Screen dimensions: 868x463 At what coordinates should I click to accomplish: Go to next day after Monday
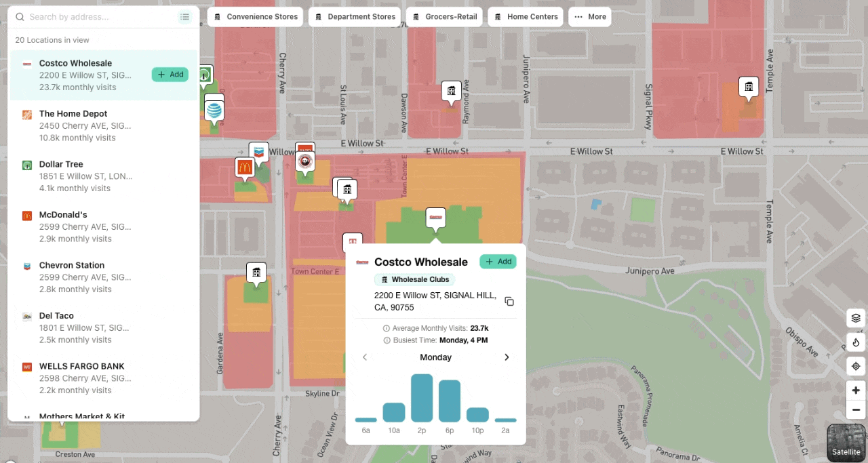507,357
